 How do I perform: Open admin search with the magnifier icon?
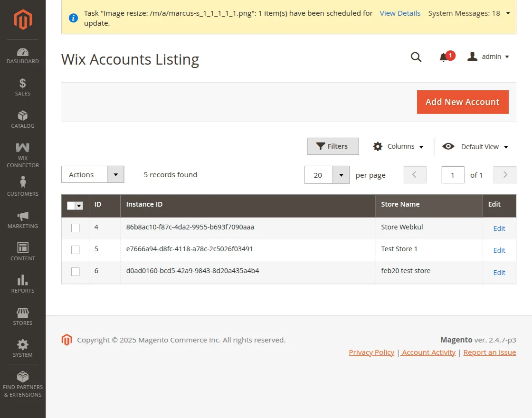click(x=416, y=57)
